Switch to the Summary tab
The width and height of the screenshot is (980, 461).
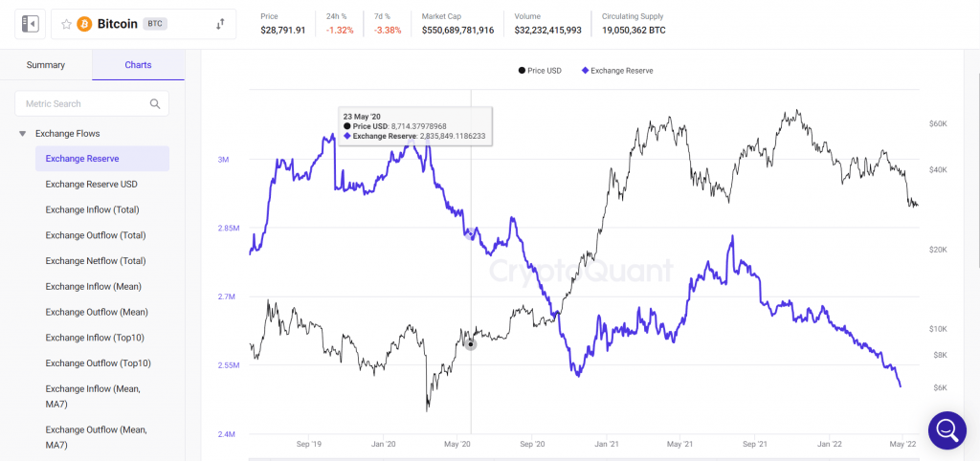click(x=46, y=65)
